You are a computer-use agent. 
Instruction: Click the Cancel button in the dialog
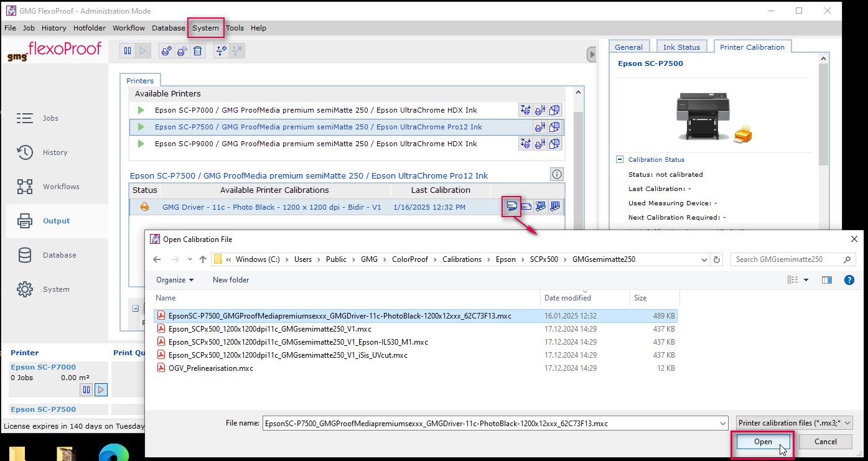coord(825,442)
